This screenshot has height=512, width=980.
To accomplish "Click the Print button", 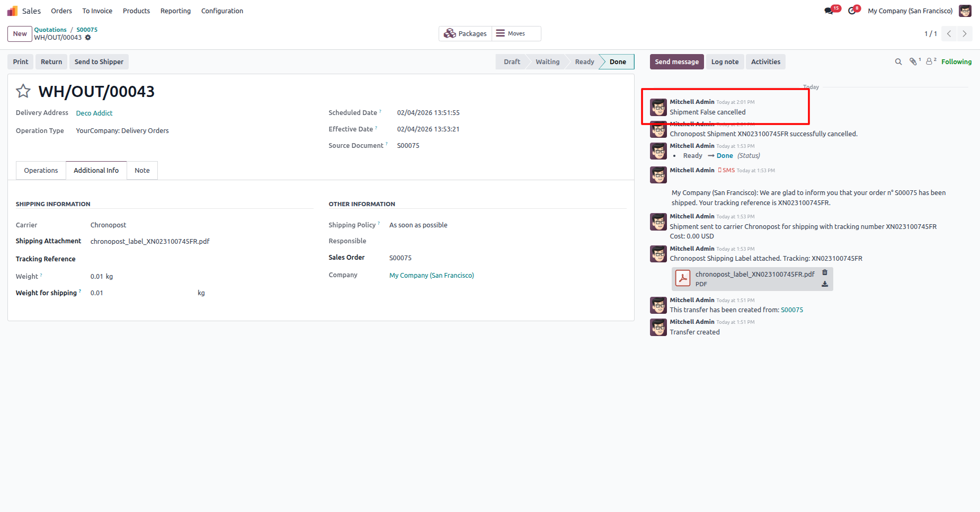I will (x=21, y=62).
